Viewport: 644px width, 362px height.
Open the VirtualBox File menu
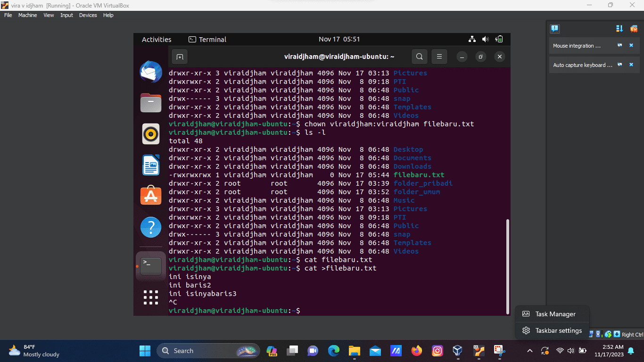(8, 15)
